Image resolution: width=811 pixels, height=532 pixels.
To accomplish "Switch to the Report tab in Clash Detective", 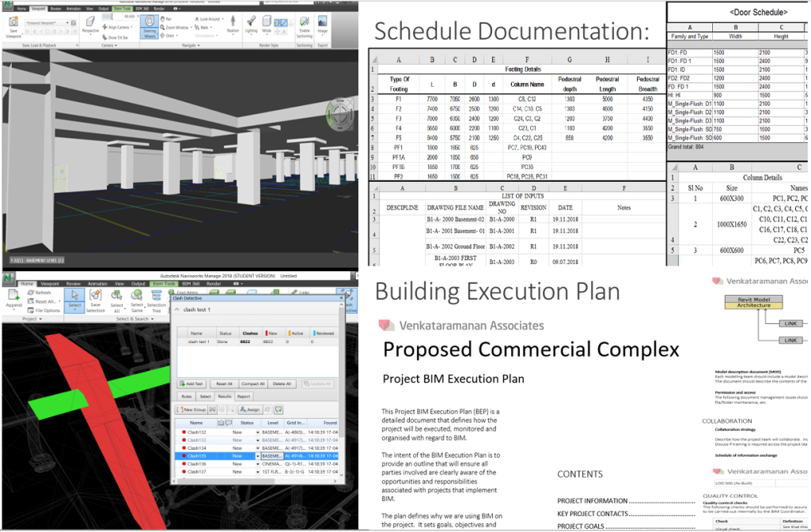I will click(244, 396).
